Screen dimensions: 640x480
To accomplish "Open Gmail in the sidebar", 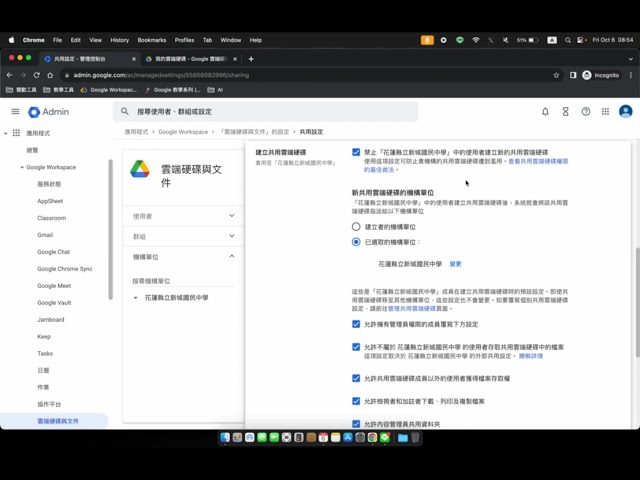I will [x=45, y=235].
